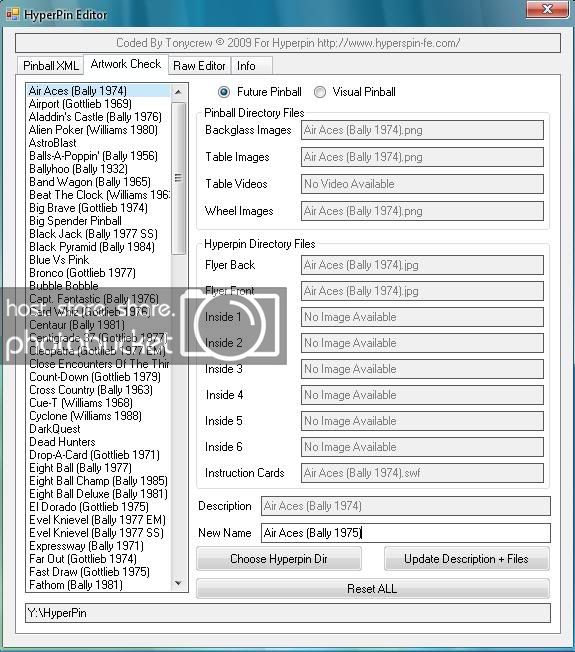
Task: Click the table list scrollbar thumb
Action: tap(178, 178)
